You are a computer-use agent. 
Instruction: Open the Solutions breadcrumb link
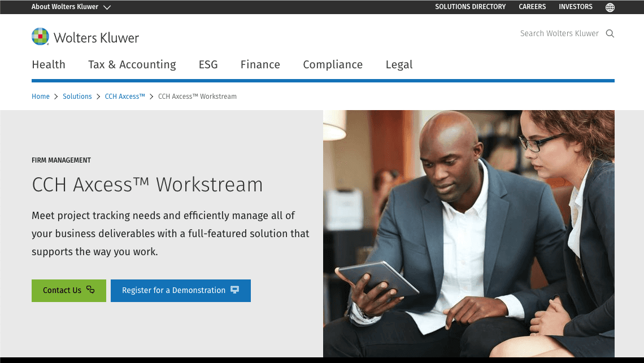point(77,97)
